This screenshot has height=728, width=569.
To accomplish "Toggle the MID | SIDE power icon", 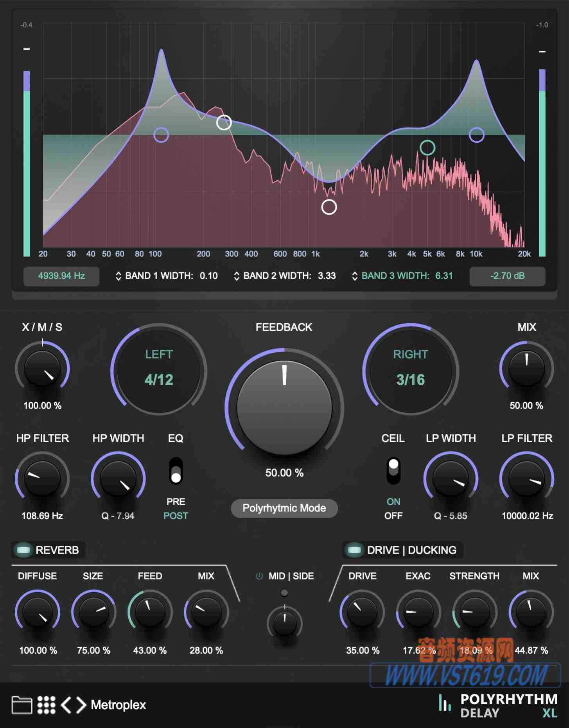I will click(x=259, y=576).
